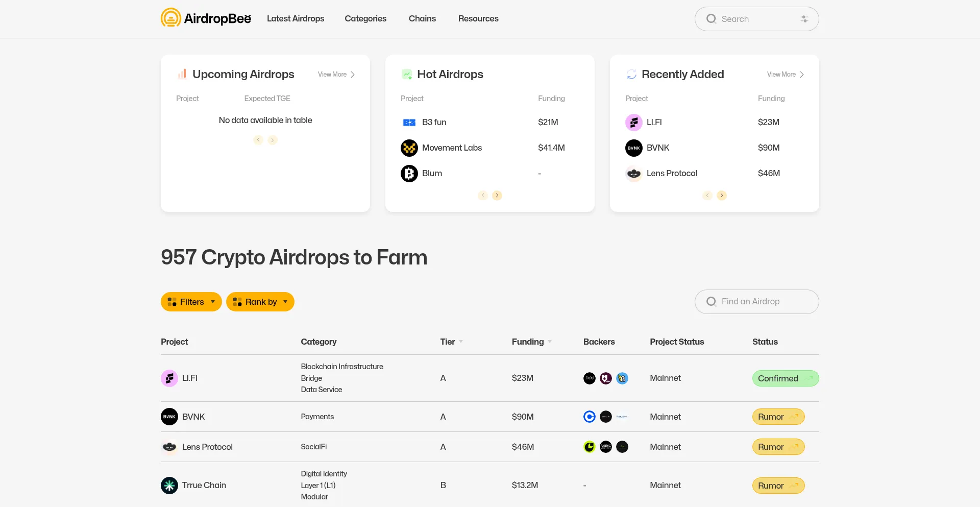
Task: Click the Find an Airdrop magnifier icon
Action: pyautogui.click(x=711, y=302)
